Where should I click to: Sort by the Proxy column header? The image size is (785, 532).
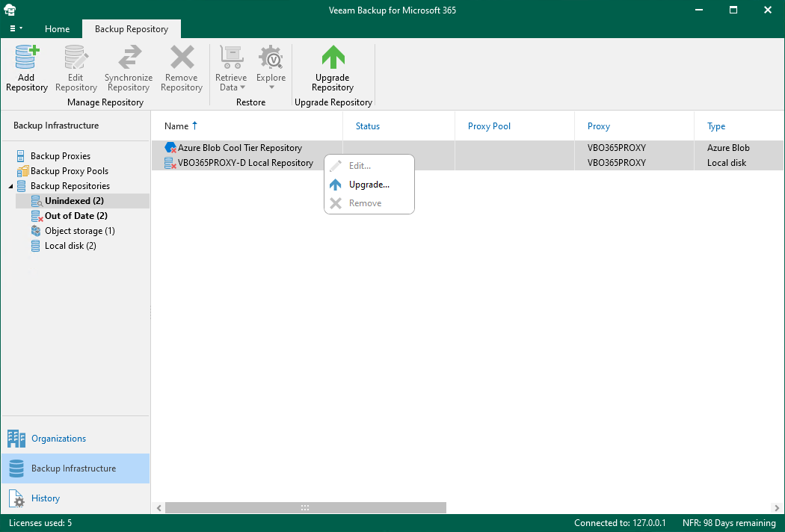click(599, 126)
